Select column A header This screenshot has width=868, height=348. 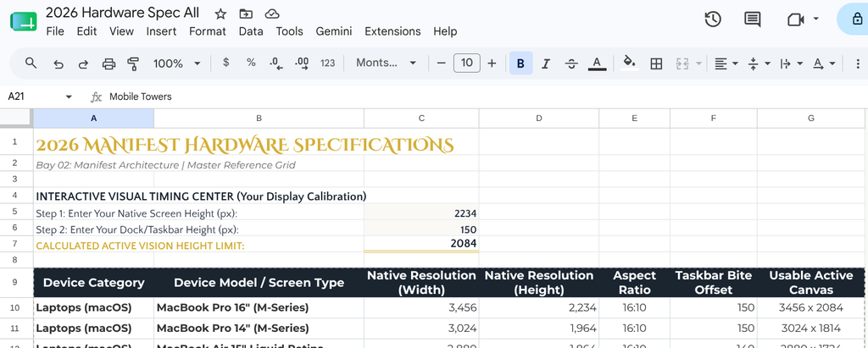(x=93, y=118)
